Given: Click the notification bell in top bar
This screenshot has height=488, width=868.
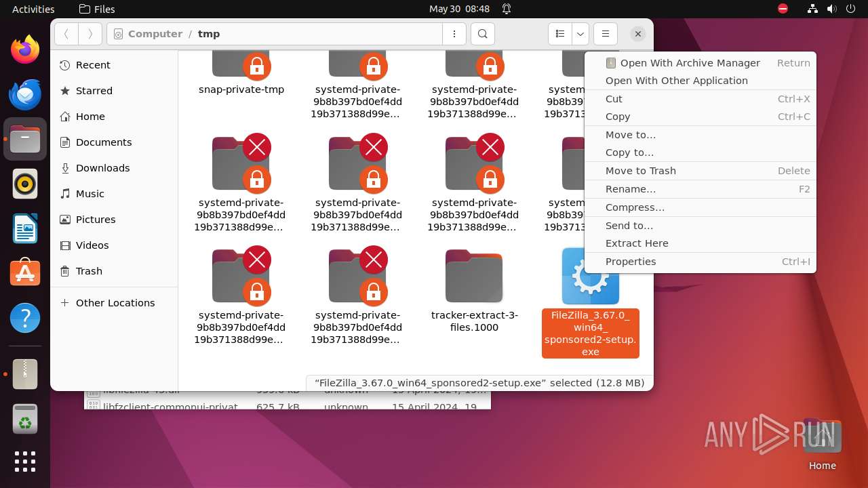Looking at the screenshot, I should pyautogui.click(x=507, y=9).
